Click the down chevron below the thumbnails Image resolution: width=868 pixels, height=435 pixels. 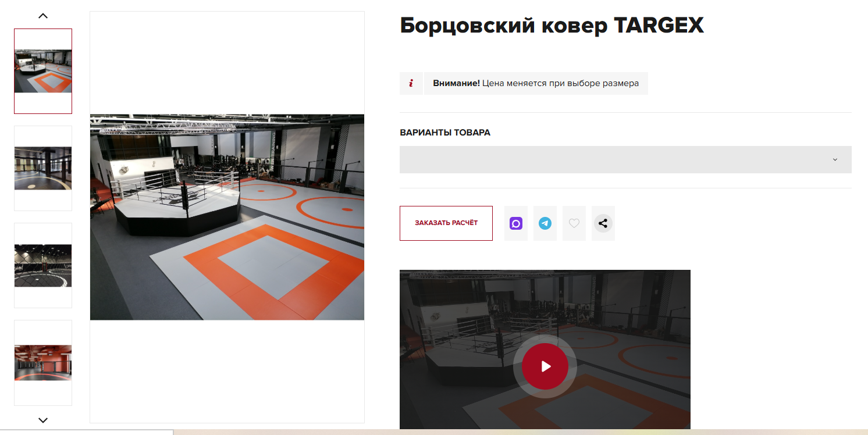tap(42, 420)
